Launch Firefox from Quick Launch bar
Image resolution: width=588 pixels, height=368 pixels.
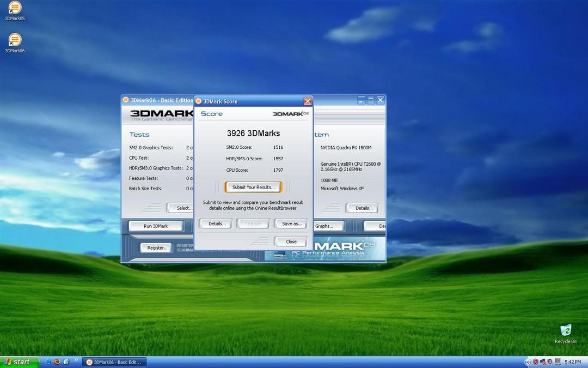point(57,362)
